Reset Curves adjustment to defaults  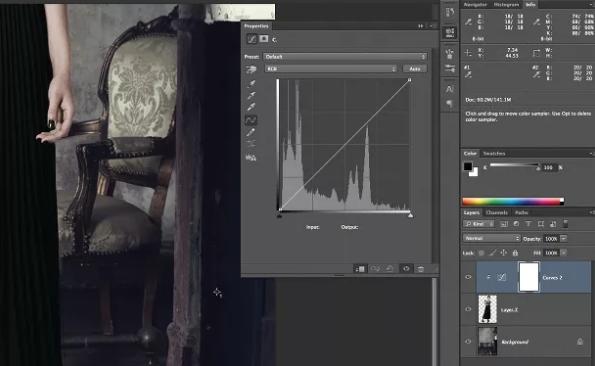[x=390, y=269]
